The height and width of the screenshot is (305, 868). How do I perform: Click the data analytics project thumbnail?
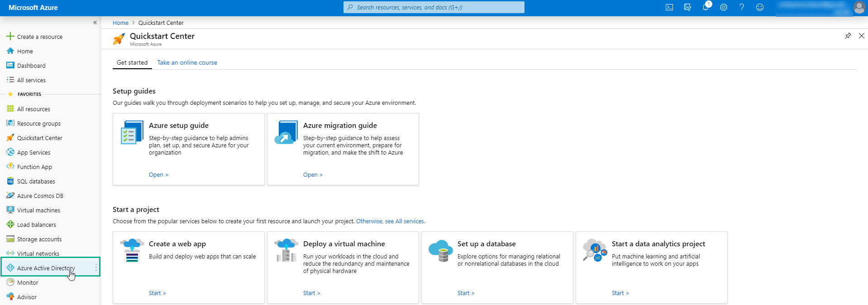595,250
